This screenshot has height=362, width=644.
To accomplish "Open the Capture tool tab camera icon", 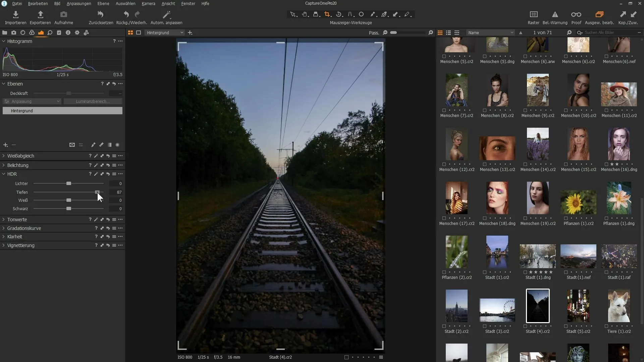I will [14, 33].
